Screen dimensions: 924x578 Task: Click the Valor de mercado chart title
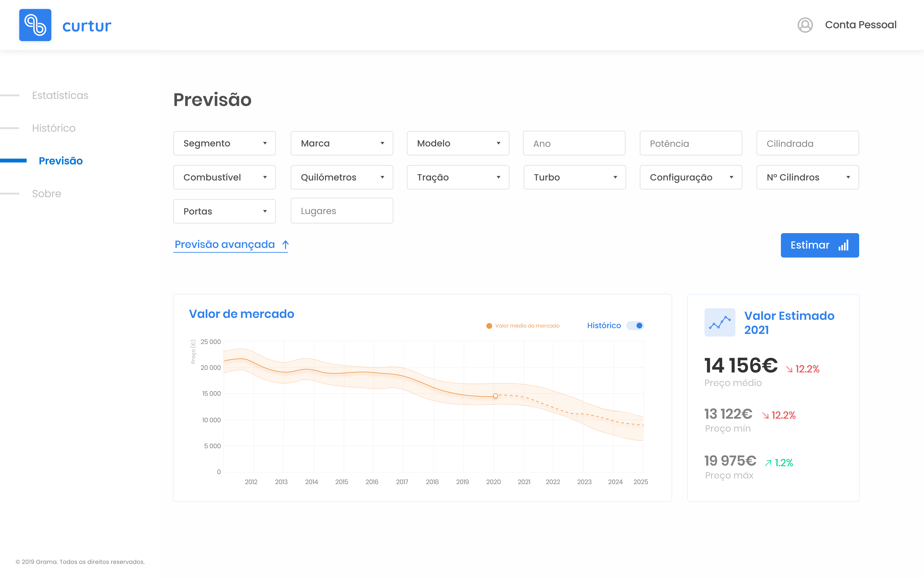tap(242, 314)
